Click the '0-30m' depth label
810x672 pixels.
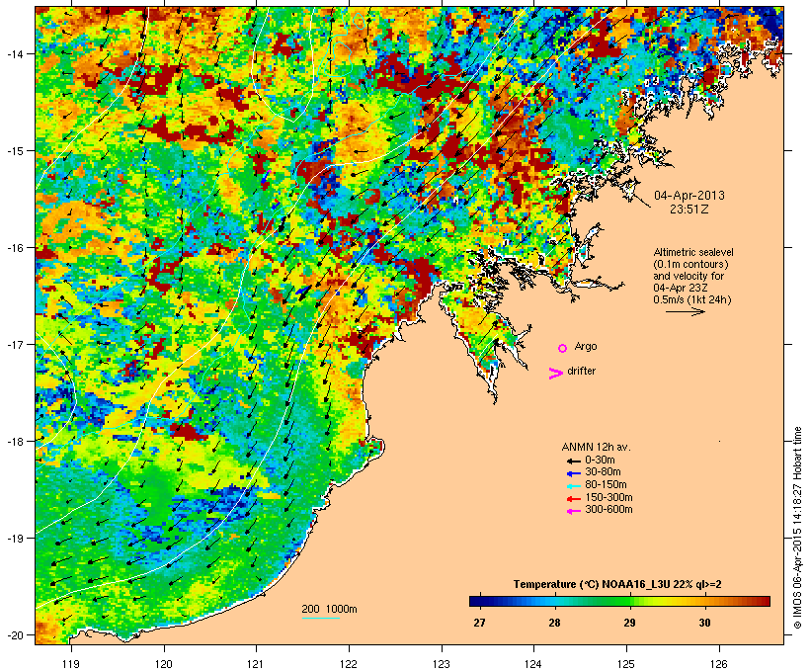pos(600,461)
